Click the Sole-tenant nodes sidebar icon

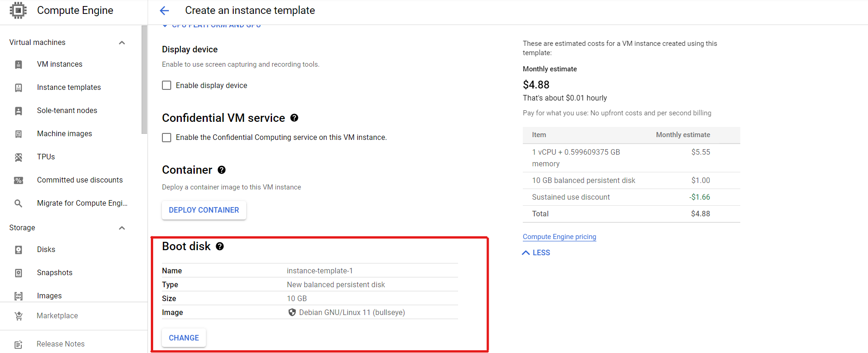[19, 111]
